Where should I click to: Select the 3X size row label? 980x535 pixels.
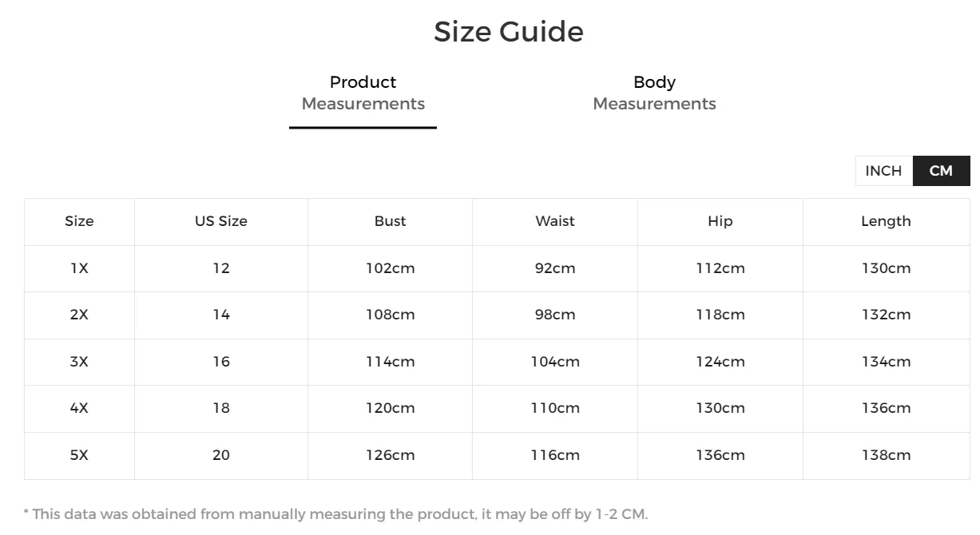[x=79, y=362]
